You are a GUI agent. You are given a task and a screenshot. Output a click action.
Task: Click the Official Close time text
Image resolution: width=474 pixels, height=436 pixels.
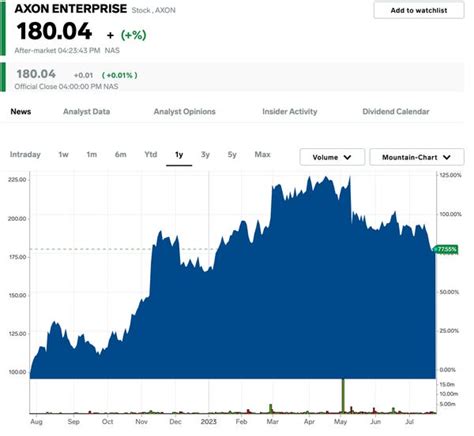coord(66,87)
